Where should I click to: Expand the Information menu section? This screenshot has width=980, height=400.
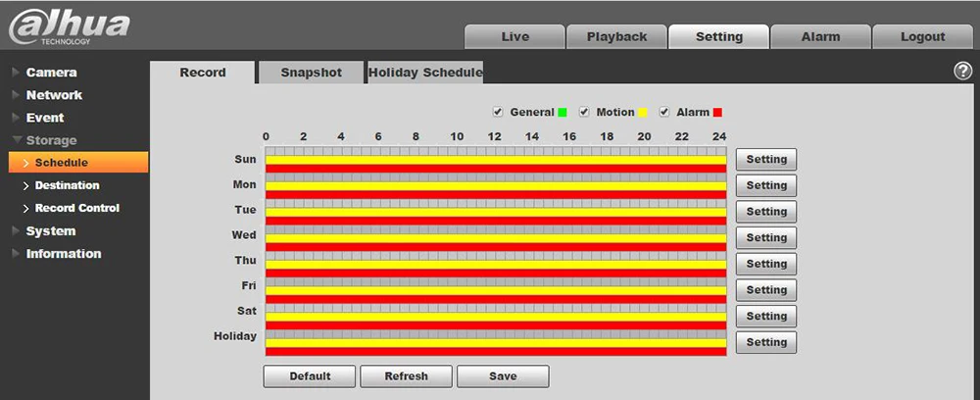63,253
